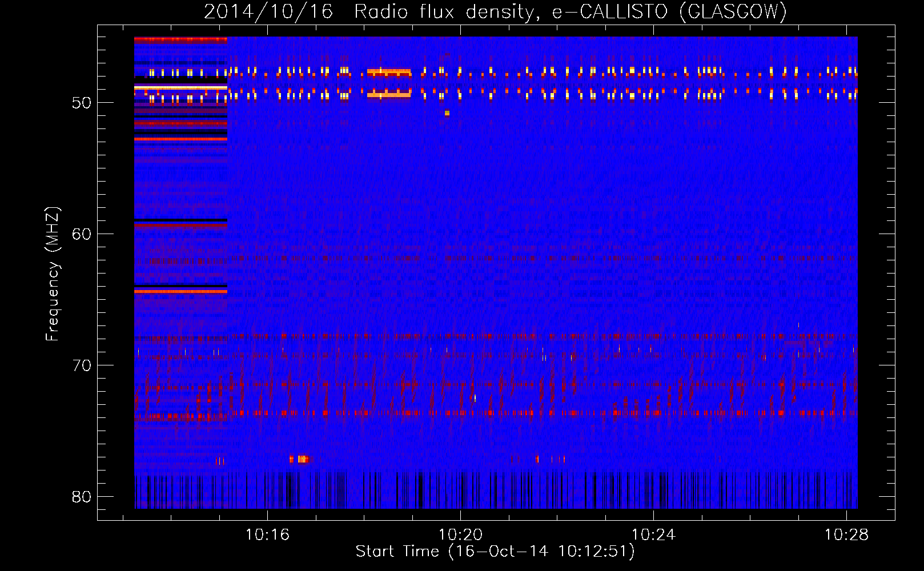Click the 70 MHz frequency tick label
Image resolution: width=924 pixels, height=571 pixels.
click(82, 365)
